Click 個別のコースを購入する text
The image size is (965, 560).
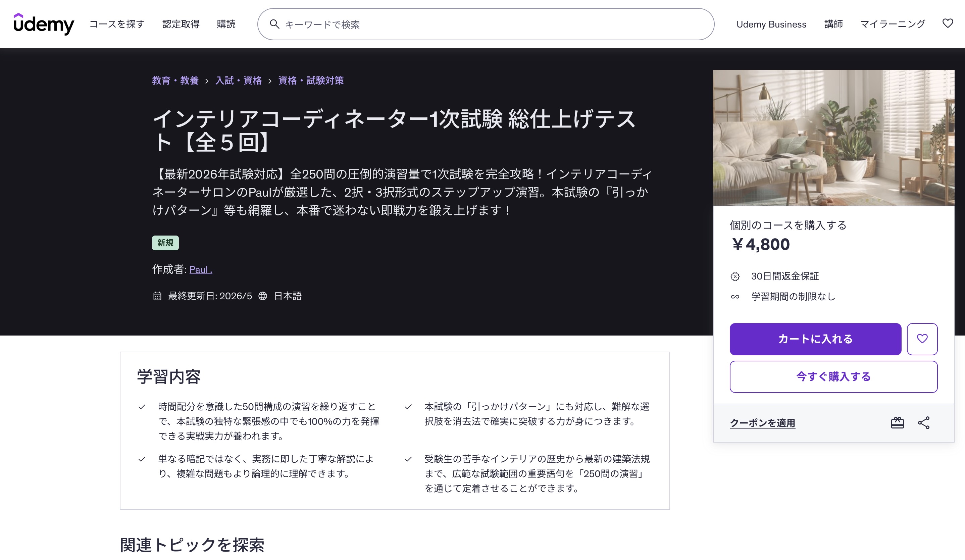pos(788,225)
